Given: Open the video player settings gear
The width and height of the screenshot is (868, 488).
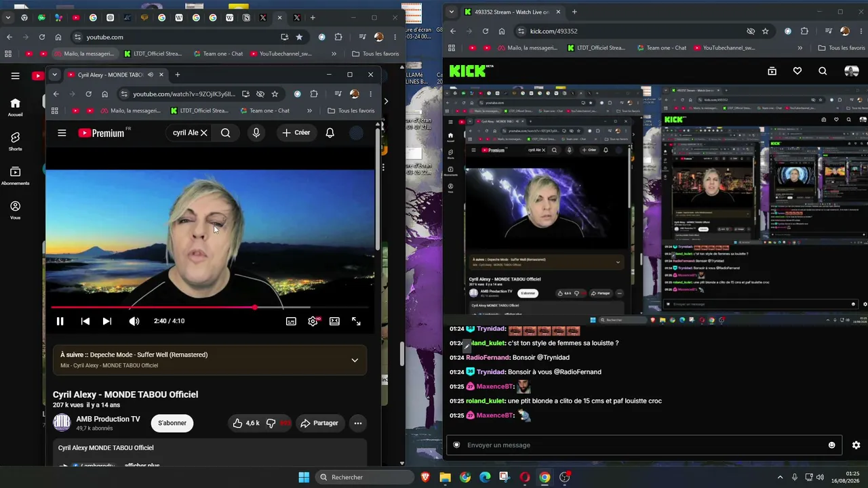Looking at the screenshot, I should tap(313, 321).
